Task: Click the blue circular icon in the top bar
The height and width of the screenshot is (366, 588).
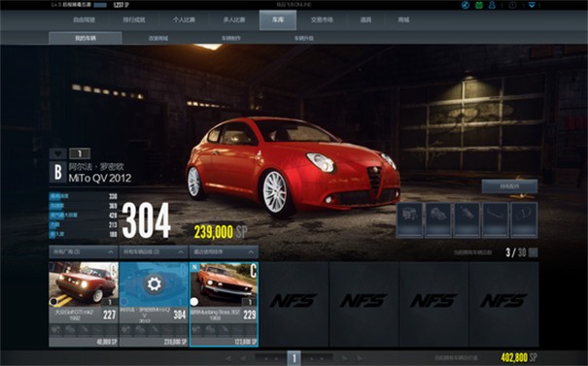Action: coord(466,5)
